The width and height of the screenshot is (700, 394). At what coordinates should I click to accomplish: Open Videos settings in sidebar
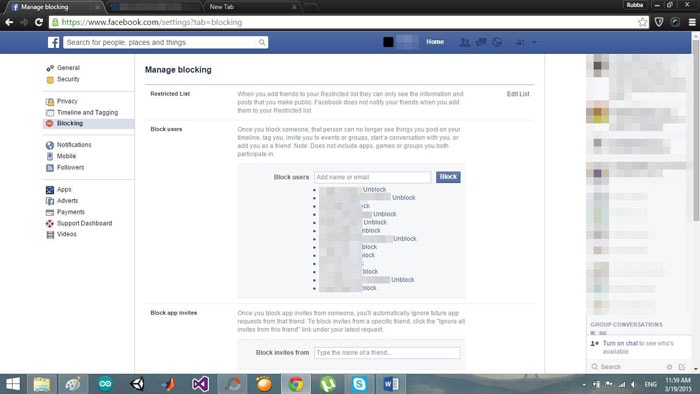pyautogui.click(x=67, y=234)
